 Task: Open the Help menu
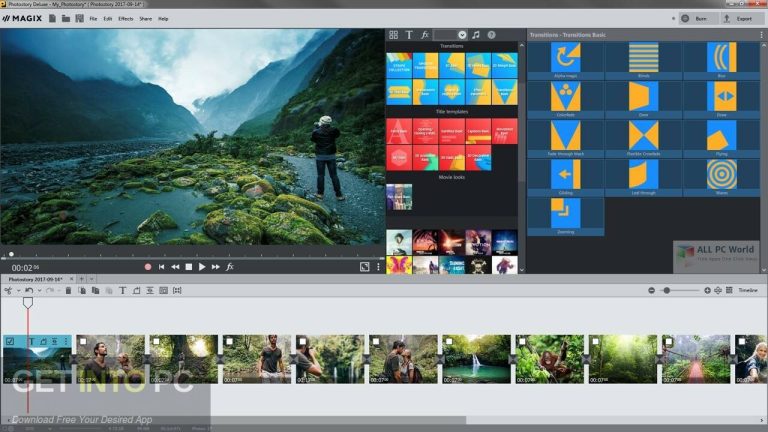(163, 19)
